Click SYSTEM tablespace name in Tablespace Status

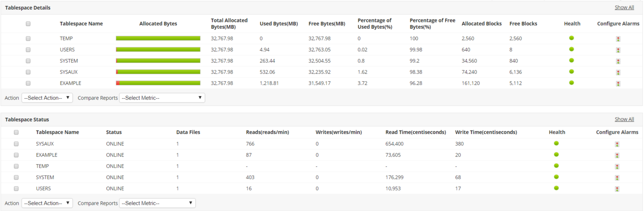pyautogui.click(x=45, y=177)
